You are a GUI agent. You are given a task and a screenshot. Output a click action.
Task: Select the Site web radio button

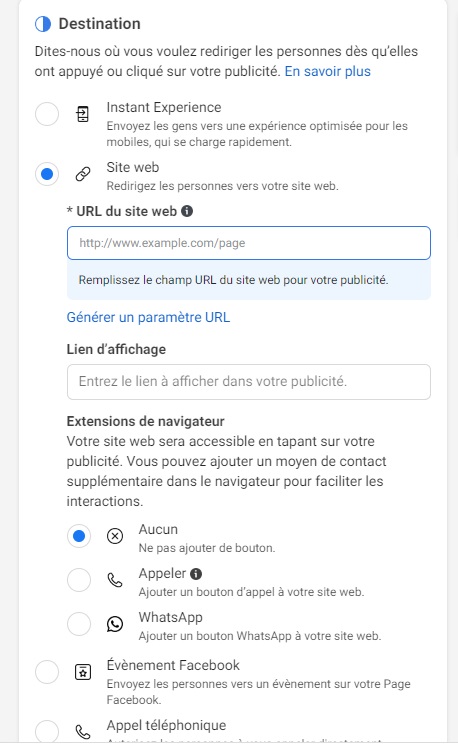[x=47, y=174]
